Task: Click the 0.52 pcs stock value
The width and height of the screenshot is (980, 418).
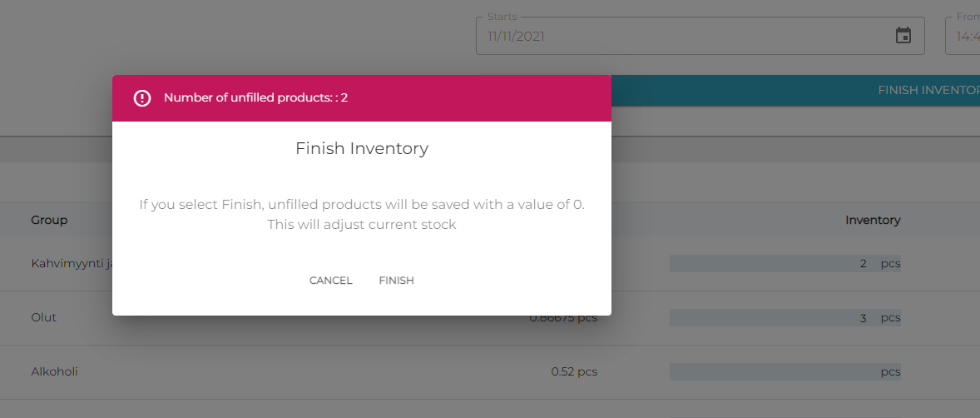Action: [x=574, y=372]
